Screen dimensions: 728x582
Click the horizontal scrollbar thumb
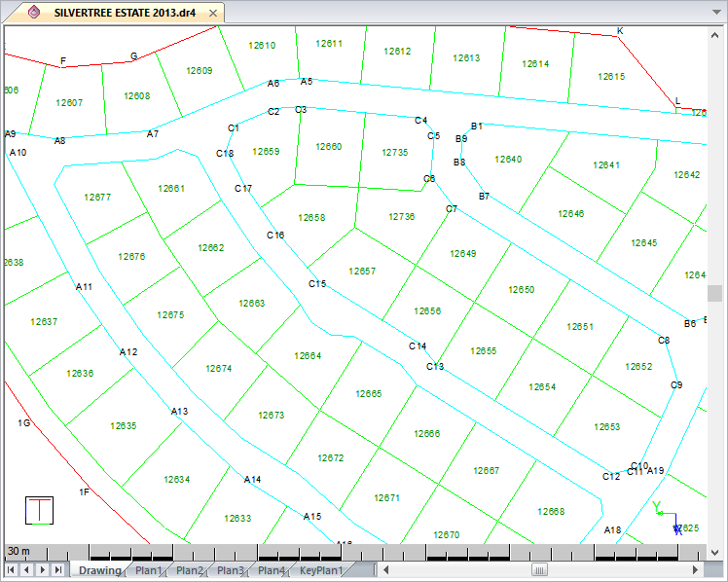pyautogui.click(x=538, y=570)
